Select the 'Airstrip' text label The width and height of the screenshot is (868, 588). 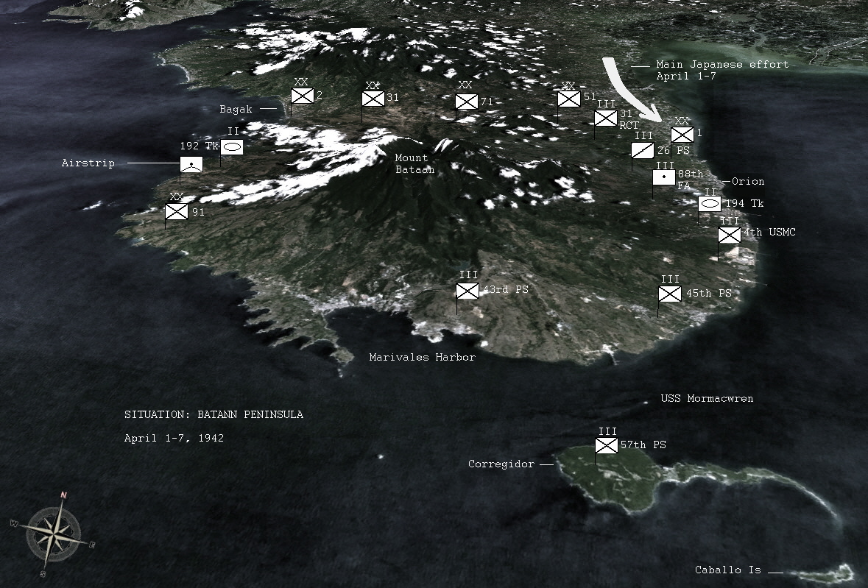(88, 163)
